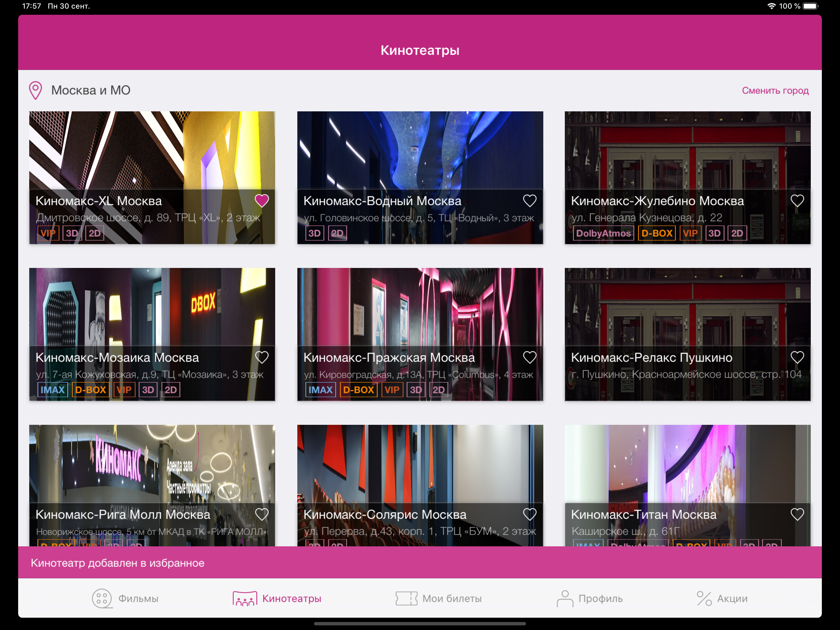840x630 pixels.
Task: Click D-BOX badge on Киномакс-Жулебино
Action: pyautogui.click(x=657, y=233)
